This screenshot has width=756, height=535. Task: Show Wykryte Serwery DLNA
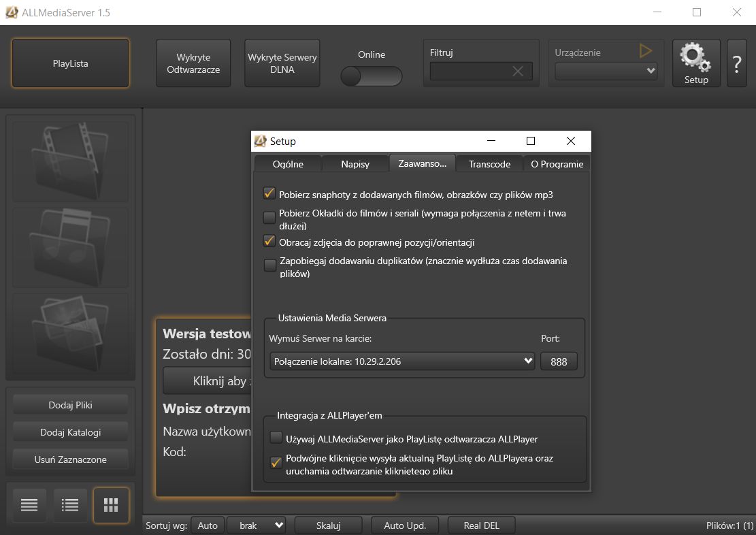pos(282,63)
